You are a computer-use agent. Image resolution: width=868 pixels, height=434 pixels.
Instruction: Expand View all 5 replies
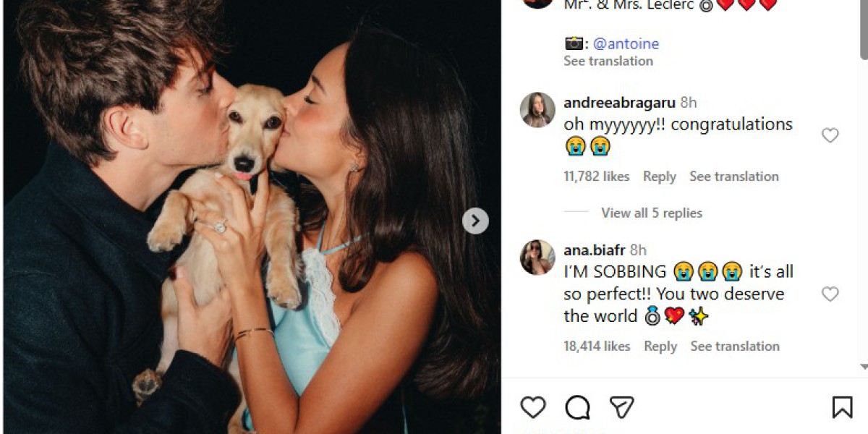tap(651, 213)
